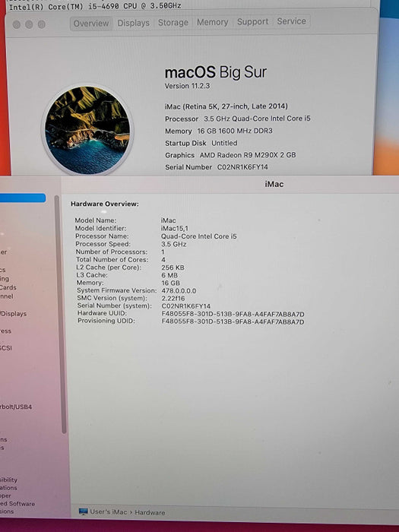The height and width of the screenshot is (532, 399).
Task: Click the iMac window title
Action: tap(274, 184)
